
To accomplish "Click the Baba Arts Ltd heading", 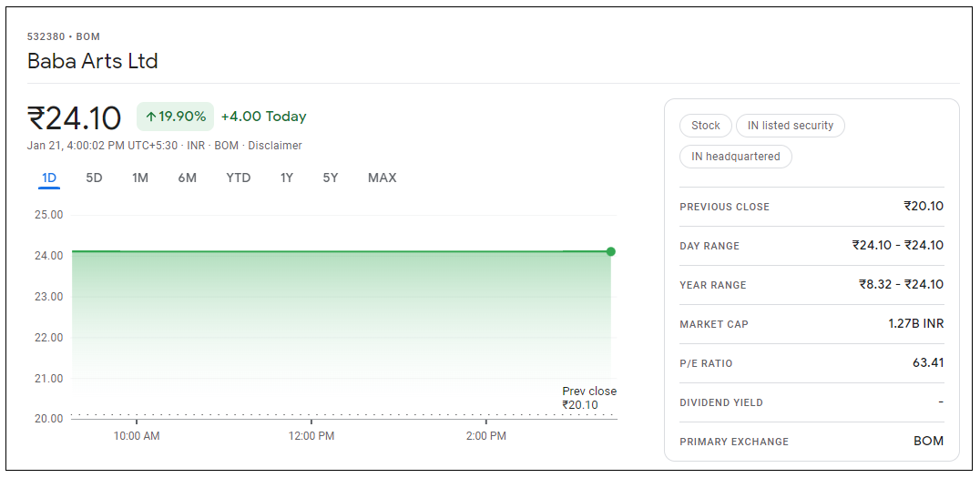I will click(x=93, y=61).
